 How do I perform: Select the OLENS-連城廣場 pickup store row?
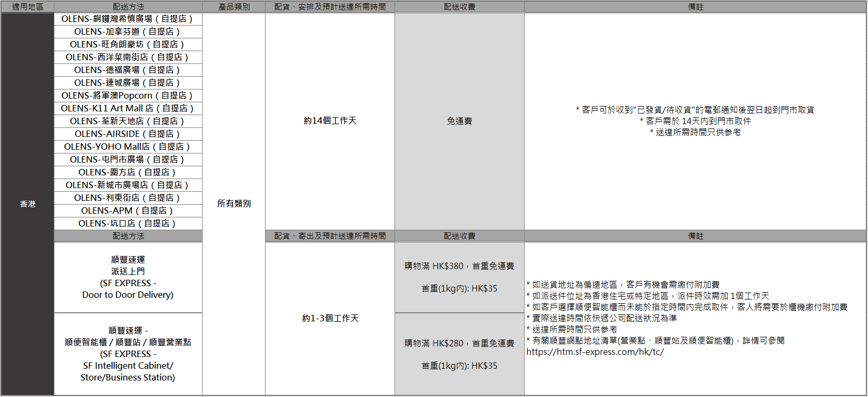tap(128, 83)
